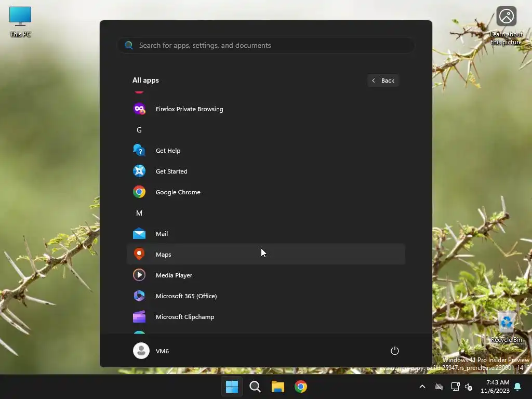Jump to letter M section header
This screenshot has width=532, height=399.
[139, 213]
